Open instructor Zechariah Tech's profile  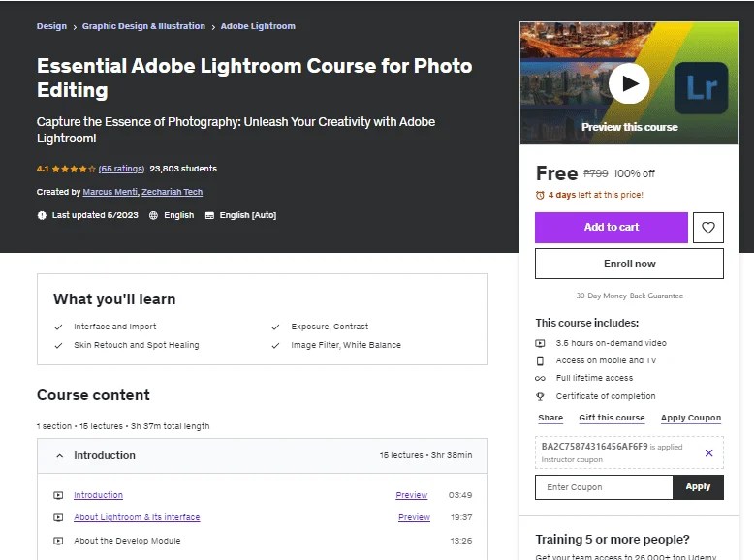click(173, 192)
